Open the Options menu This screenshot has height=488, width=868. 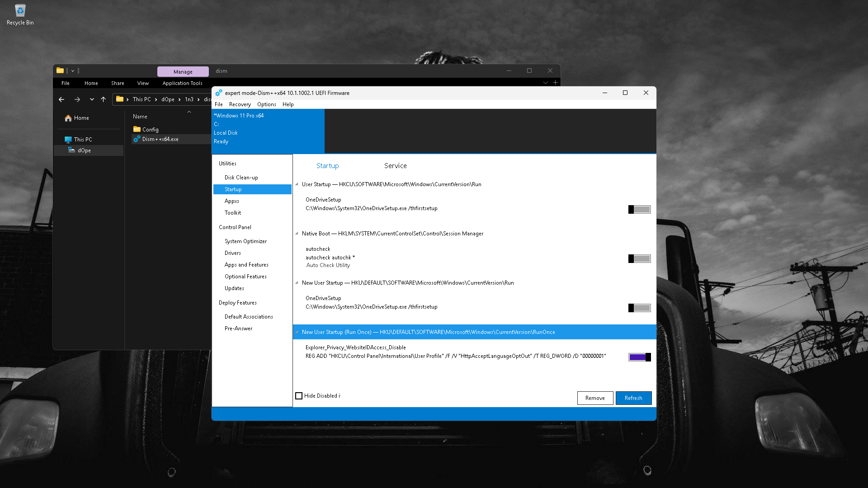[x=267, y=104]
